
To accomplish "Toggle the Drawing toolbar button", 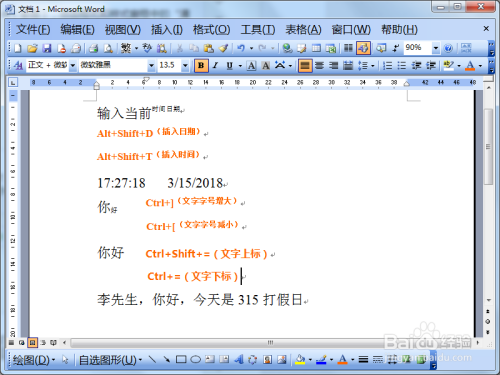I will (363, 48).
